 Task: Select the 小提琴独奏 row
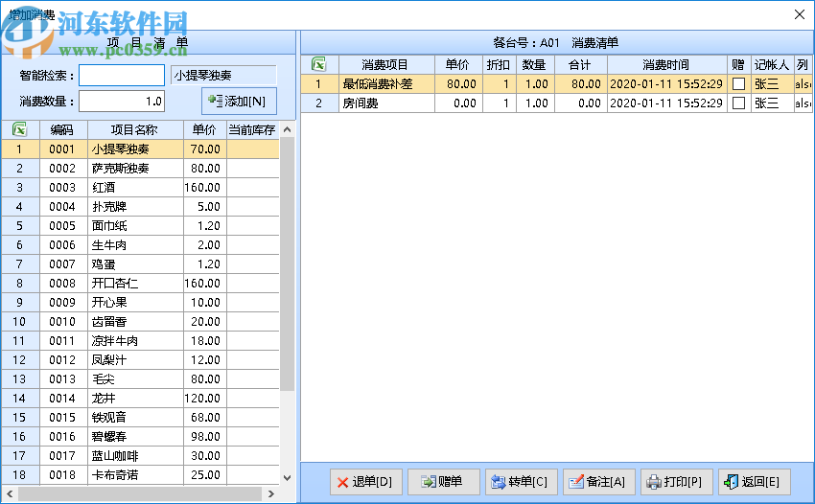[140, 149]
